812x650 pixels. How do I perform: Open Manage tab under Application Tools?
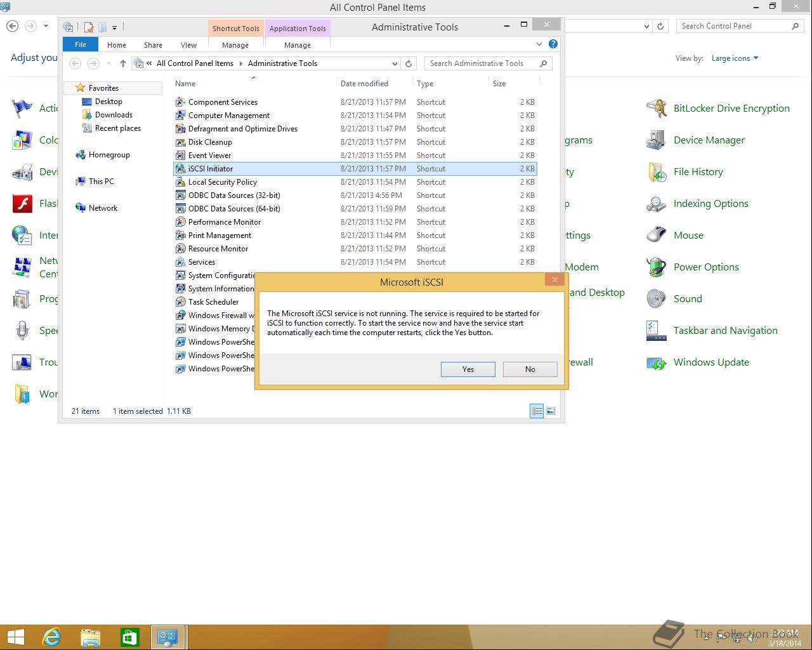298,45
